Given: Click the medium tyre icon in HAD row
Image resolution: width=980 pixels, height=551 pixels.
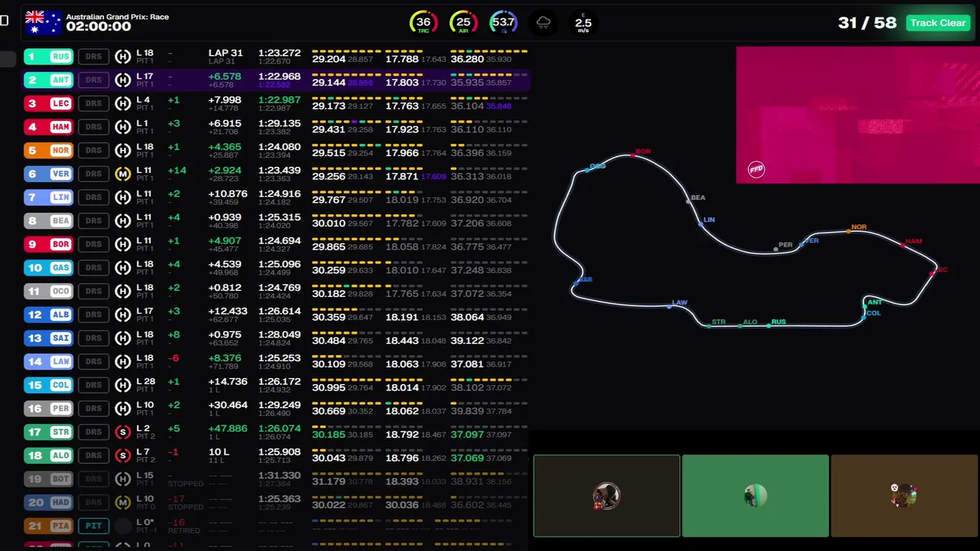Looking at the screenshot, I should pos(122,503).
